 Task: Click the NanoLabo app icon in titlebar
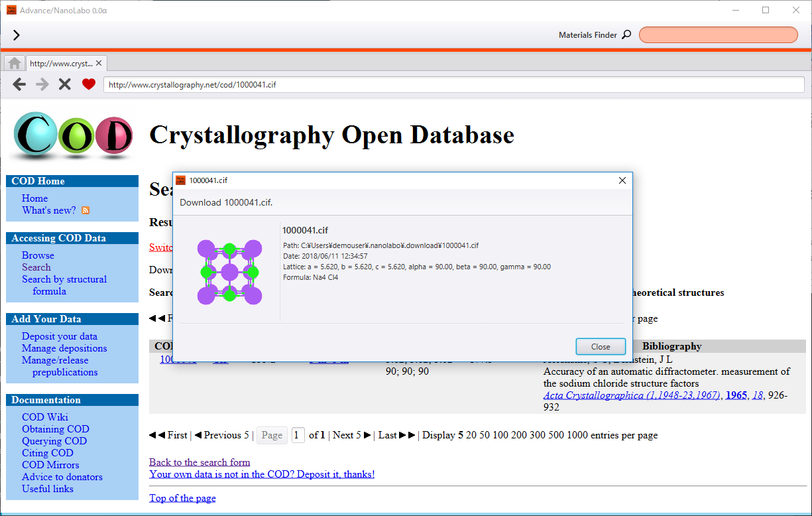point(11,10)
